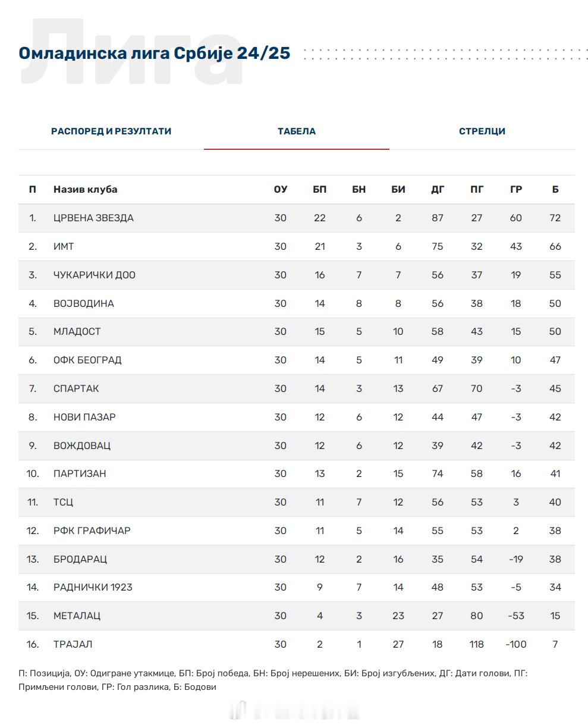Open ПАРТИЗАН club entry
The width and height of the screenshot is (588, 725).
click(x=80, y=473)
